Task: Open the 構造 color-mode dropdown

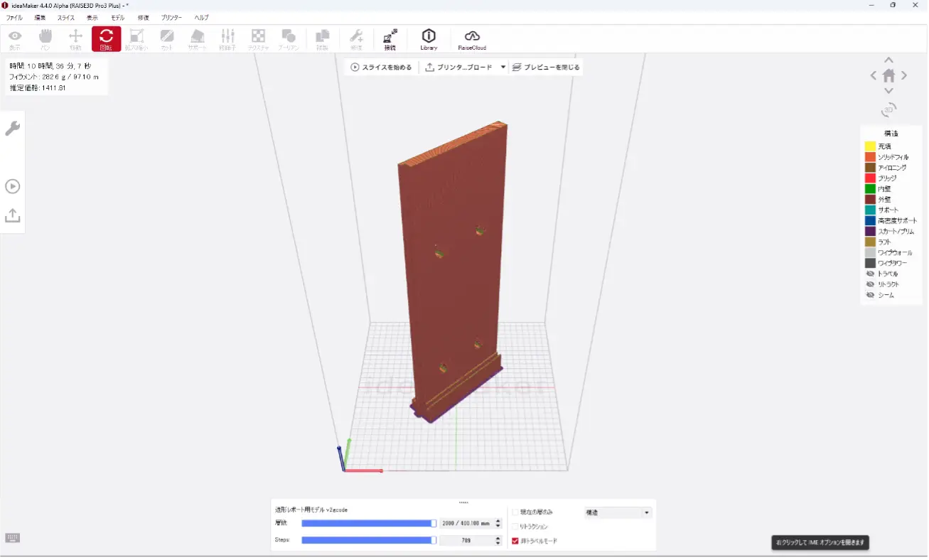Action: (x=617, y=512)
